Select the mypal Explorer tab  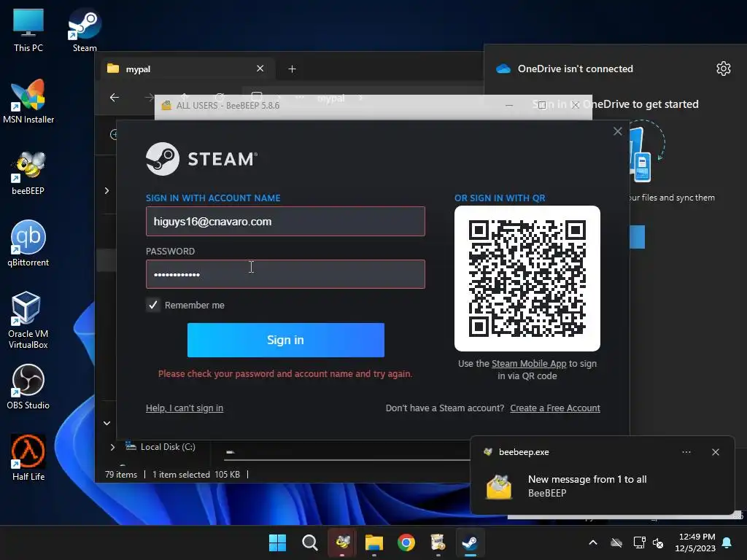click(188, 69)
